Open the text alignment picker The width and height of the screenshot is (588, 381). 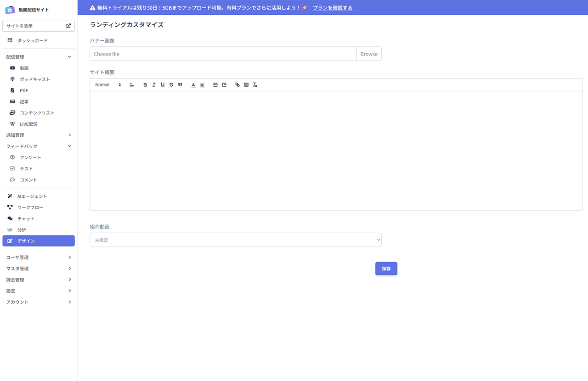coord(132,85)
